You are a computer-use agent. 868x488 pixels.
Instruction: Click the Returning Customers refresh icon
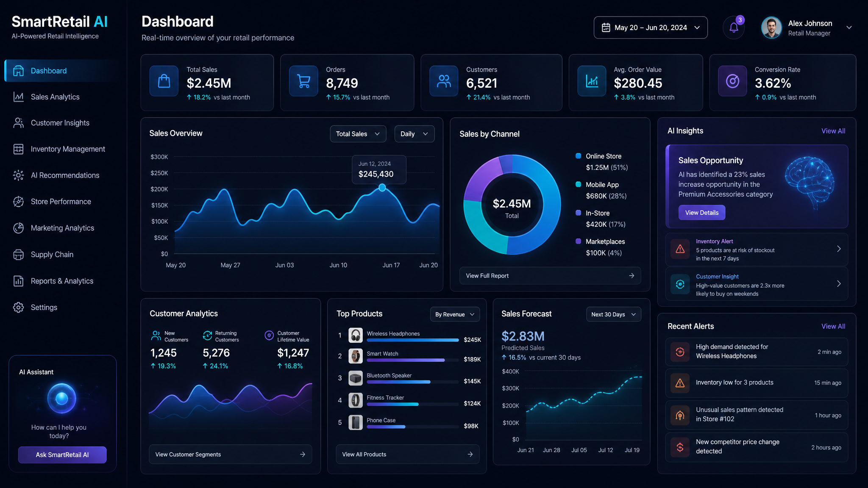tap(207, 335)
